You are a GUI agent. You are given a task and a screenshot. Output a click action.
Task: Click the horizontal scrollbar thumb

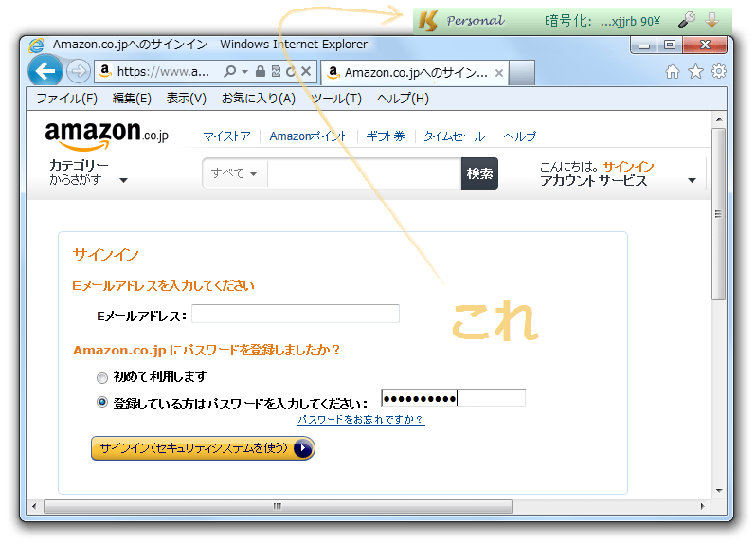pyautogui.click(x=279, y=506)
